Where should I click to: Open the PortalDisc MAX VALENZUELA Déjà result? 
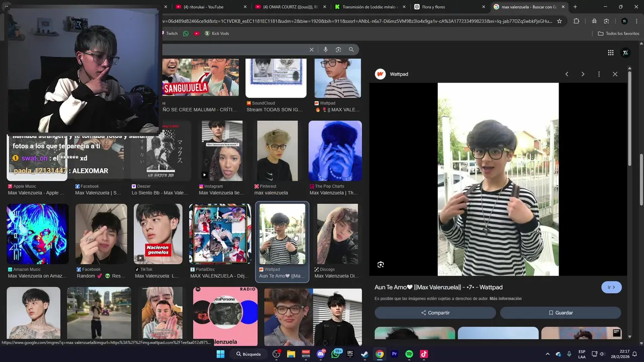click(x=220, y=241)
